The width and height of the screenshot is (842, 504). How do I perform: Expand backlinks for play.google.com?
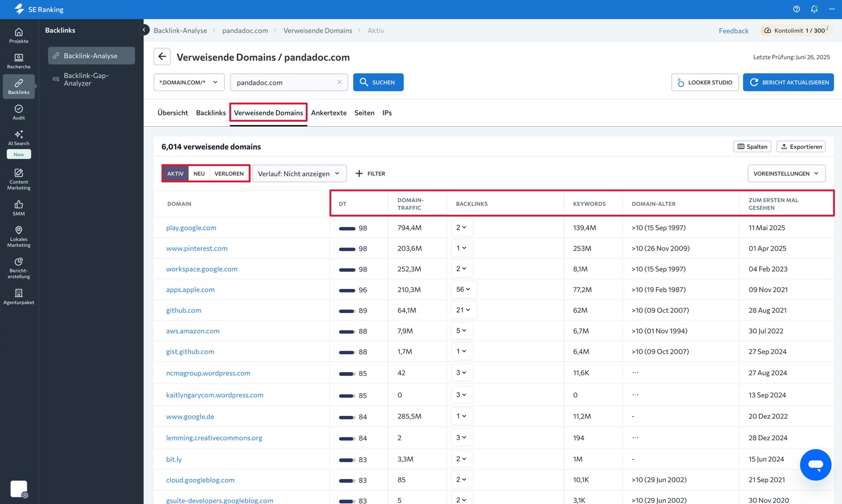[461, 228]
